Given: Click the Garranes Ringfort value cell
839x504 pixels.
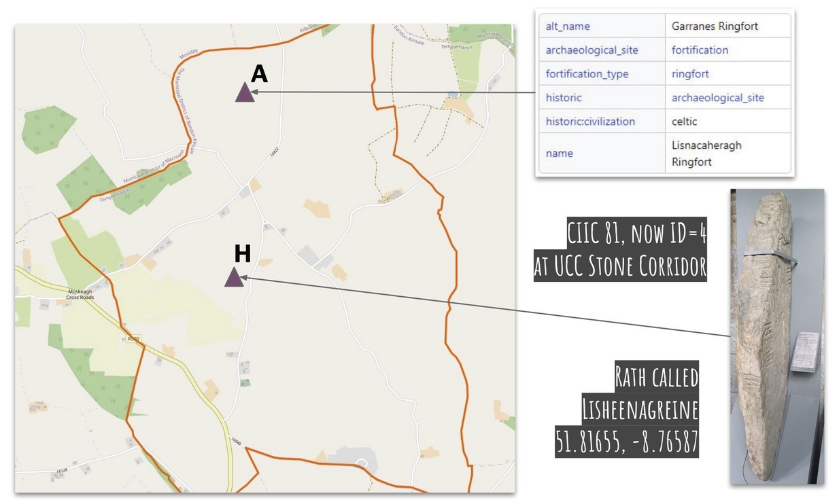Looking at the screenshot, I should [715, 26].
